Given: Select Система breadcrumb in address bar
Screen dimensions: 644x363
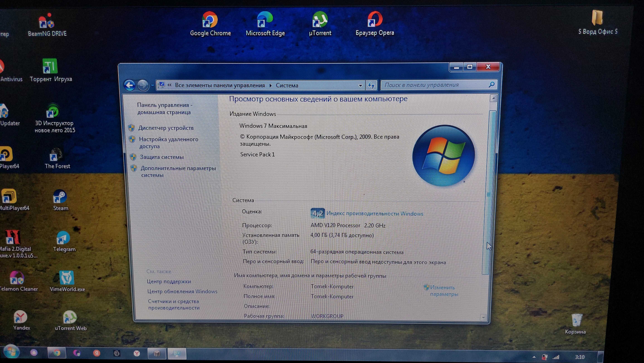Looking at the screenshot, I should [x=287, y=85].
